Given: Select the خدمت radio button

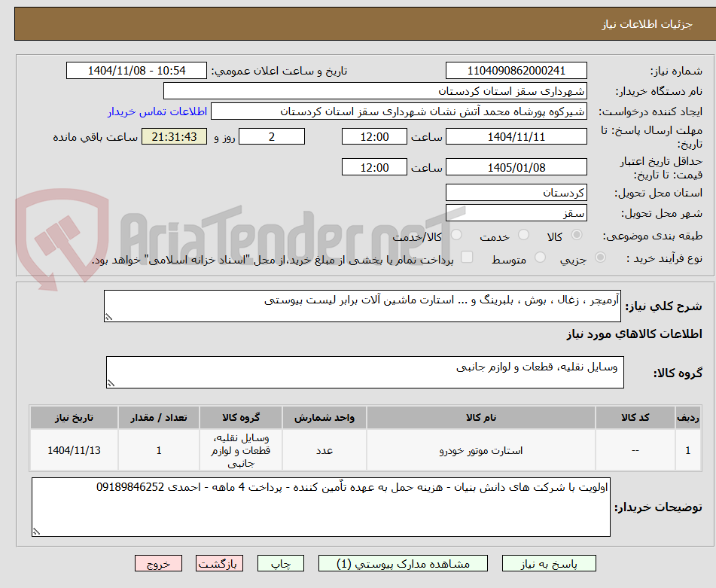Looking at the screenshot, I should pyautogui.click(x=523, y=235).
